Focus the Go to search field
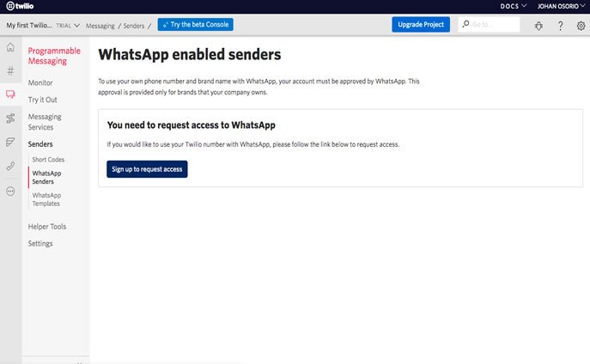This screenshot has width=590, height=364. click(x=494, y=25)
